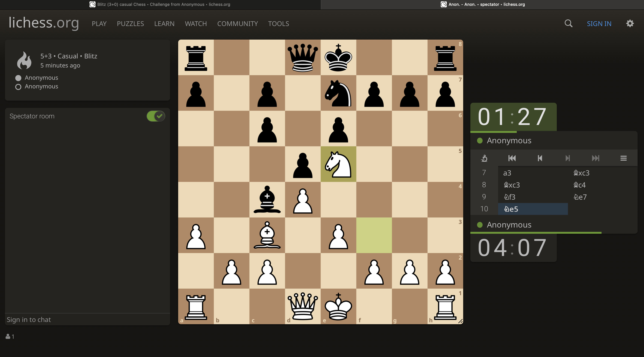
Task: Jump to first move button
Action: coord(512,158)
